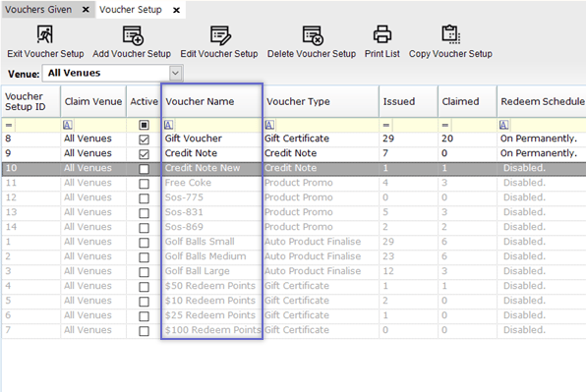Click Gift Certificate type in Gift Voucher row
This screenshot has width=586, height=392.
coord(297,139)
